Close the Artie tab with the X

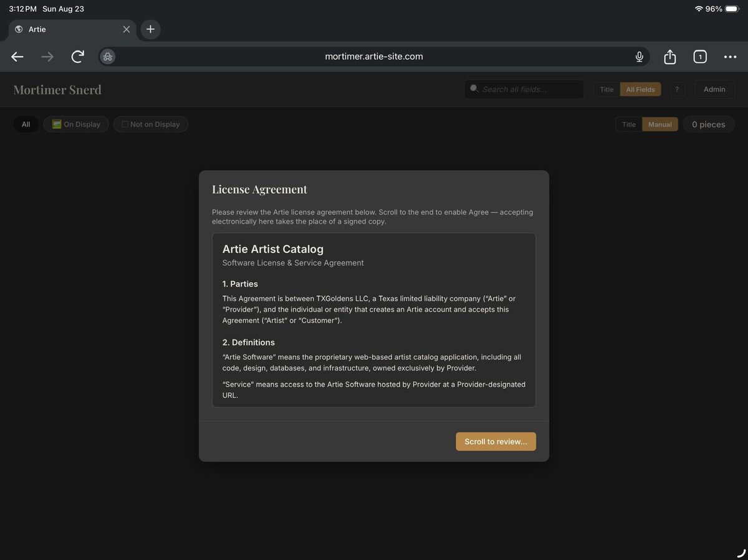click(127, 29)
